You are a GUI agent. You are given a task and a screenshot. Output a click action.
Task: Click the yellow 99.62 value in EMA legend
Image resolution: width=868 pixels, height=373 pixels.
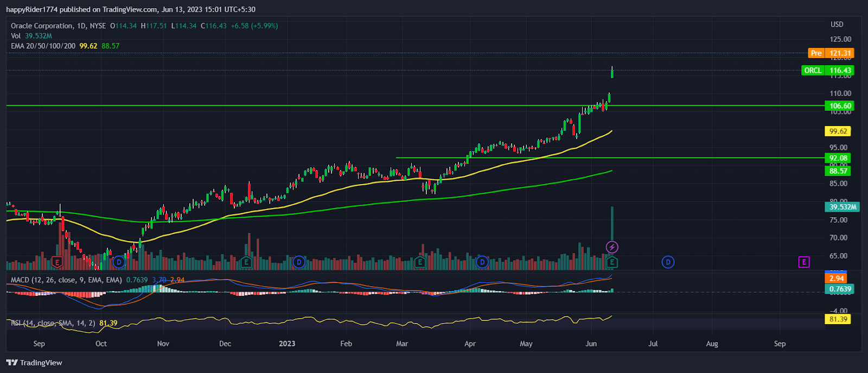88,46
